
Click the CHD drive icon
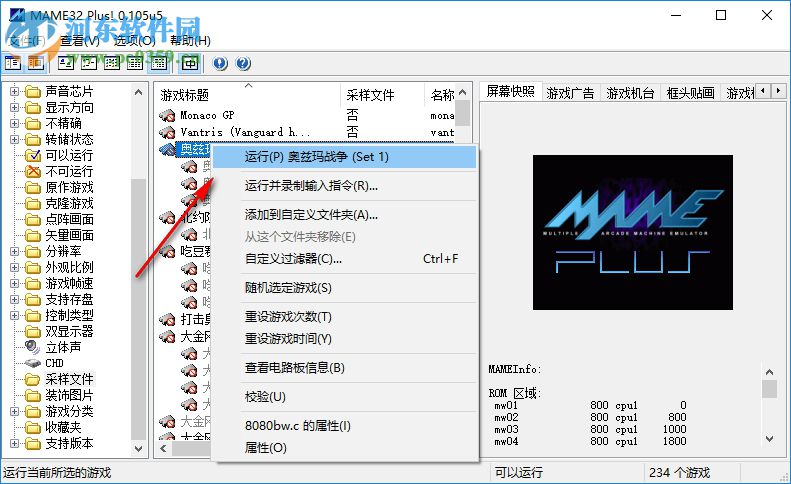pos(33,363)
